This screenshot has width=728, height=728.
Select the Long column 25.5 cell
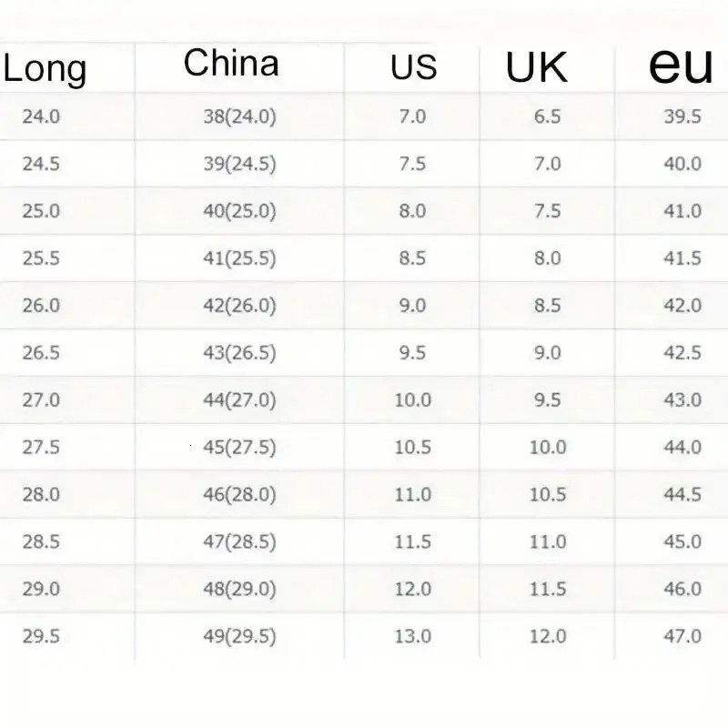tap(41, 258)
